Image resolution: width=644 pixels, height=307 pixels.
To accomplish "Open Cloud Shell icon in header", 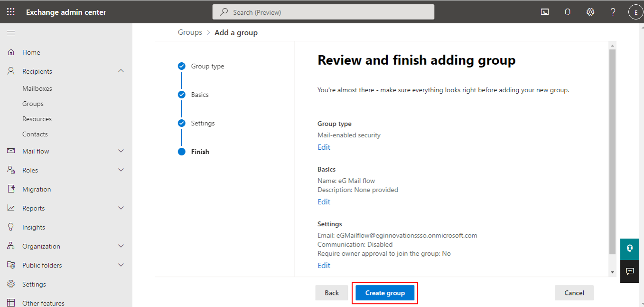I will point(545,12).
